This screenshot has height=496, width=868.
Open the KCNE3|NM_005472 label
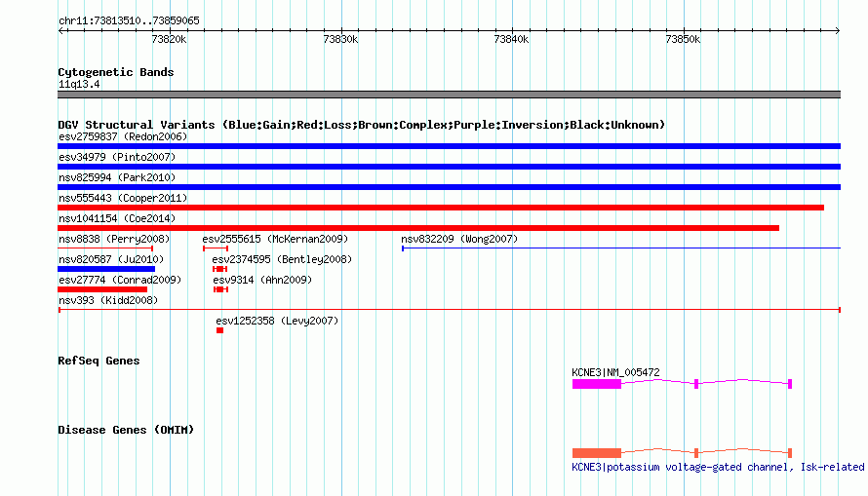click(x=615, y=372)
